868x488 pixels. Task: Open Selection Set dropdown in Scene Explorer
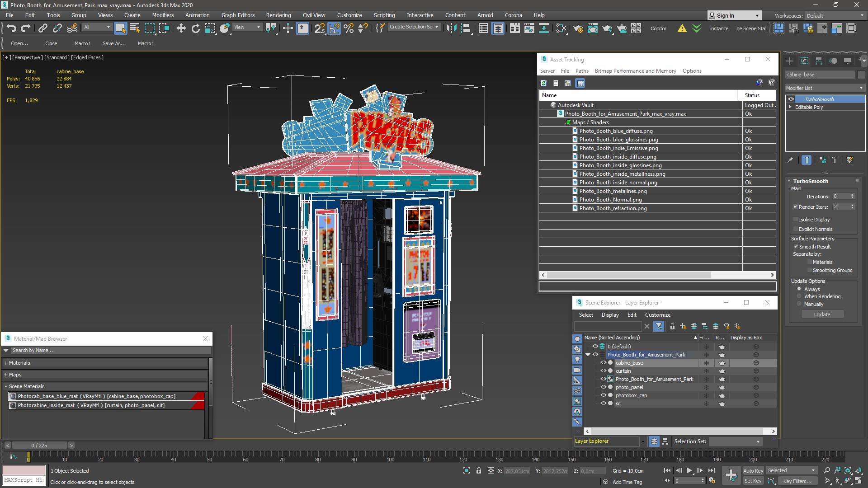pos(735,441)
